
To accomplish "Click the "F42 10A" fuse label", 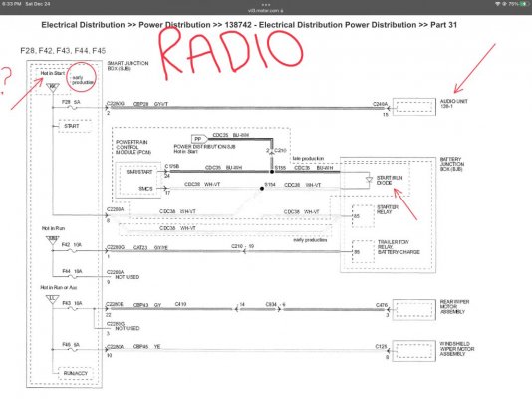I will [72, 244].
